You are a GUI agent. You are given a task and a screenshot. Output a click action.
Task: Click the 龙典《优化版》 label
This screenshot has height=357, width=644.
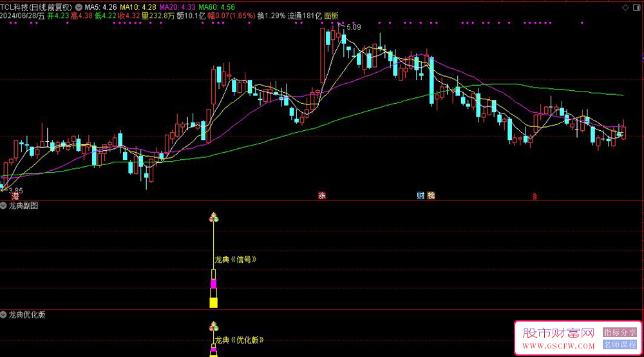point(240,340)
